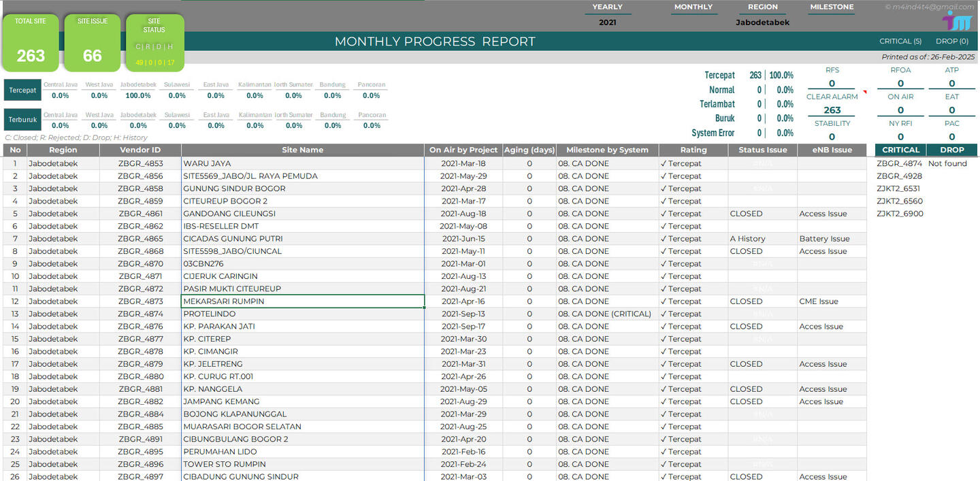The image size is (980, 481).
Task: Select date cell 2021-Feb-16
Action: coord(463,452)
